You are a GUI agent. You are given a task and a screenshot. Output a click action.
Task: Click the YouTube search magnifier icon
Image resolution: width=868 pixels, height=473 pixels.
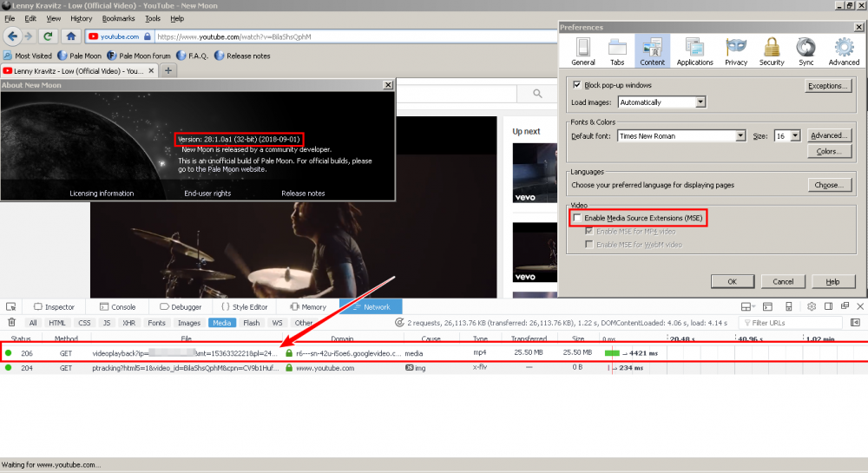(537, 94)
